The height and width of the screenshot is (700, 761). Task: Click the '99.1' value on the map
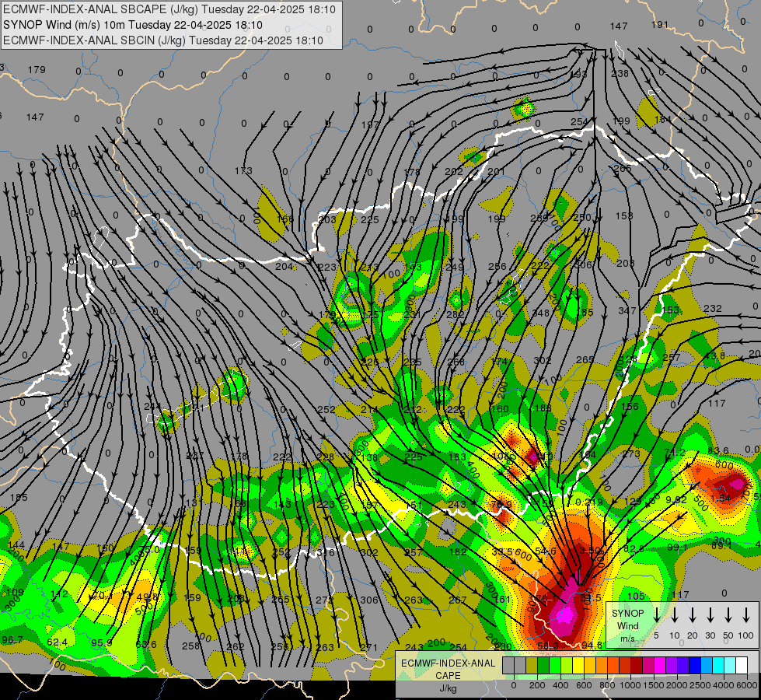(677, 548)
